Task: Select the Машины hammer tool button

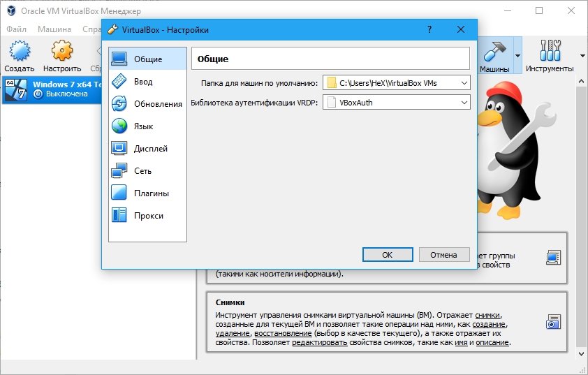Action: coord(494,55)
